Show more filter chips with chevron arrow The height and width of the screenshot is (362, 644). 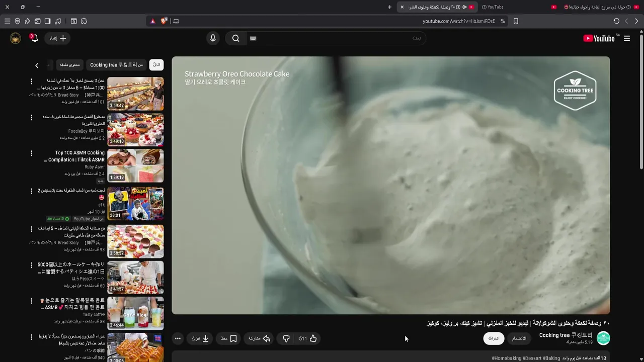[37, 65]
